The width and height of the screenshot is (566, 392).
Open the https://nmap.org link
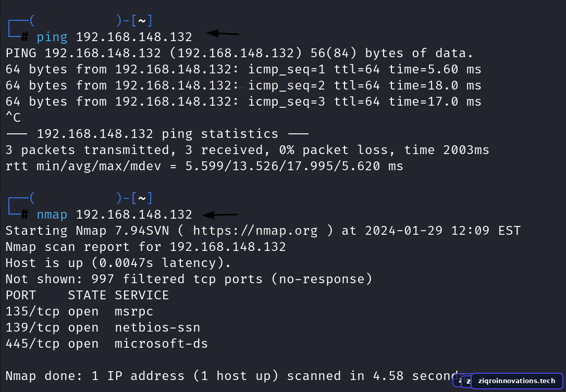pyautogui.click(x=255, y=231)
